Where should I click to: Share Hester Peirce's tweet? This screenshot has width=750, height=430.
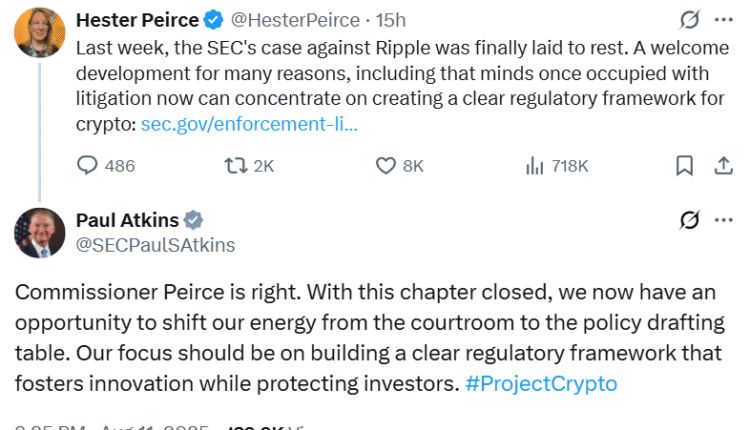tap(722, 166)
